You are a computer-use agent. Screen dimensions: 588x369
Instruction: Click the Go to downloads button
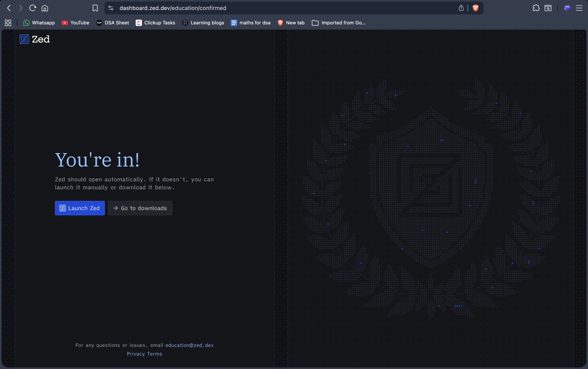140,208
